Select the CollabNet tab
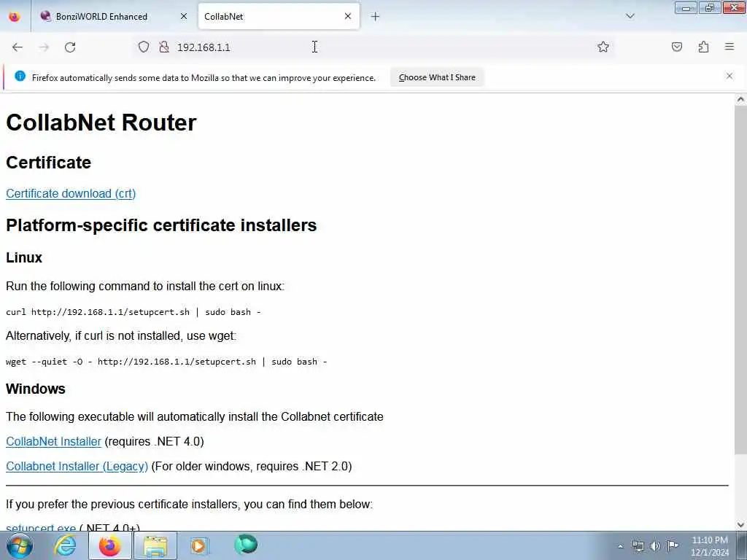 click(x=279, y=17)
